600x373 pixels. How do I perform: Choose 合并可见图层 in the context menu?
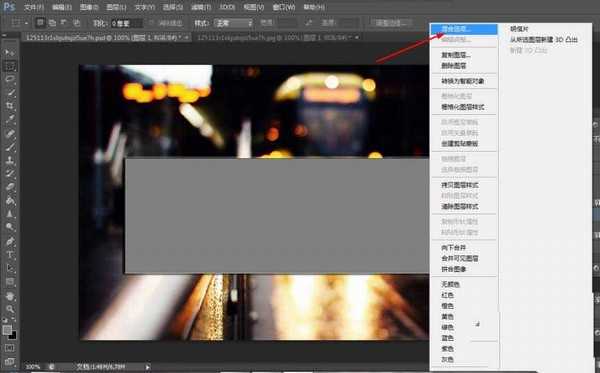464,259
